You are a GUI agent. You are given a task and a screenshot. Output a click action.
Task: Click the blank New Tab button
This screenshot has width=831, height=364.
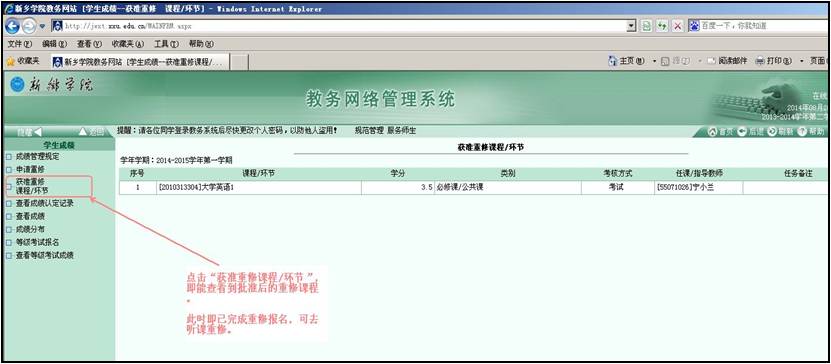[240, 62]
